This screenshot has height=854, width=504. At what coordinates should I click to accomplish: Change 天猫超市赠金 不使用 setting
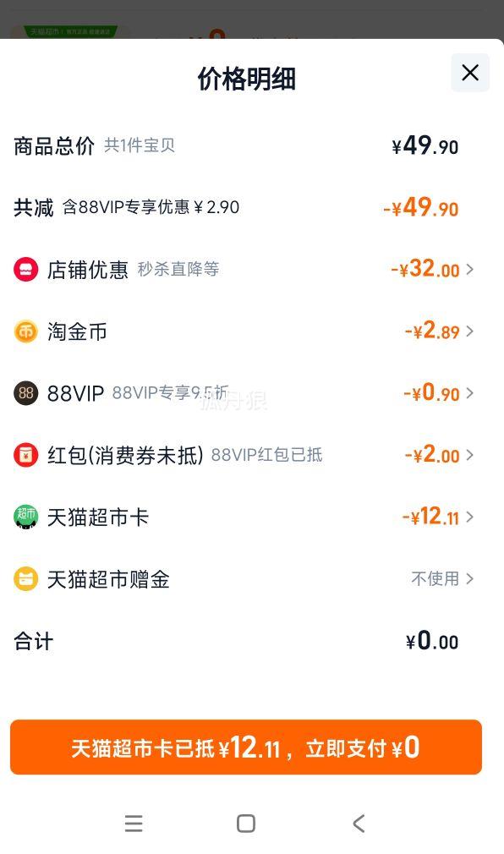tap(442, 578)
